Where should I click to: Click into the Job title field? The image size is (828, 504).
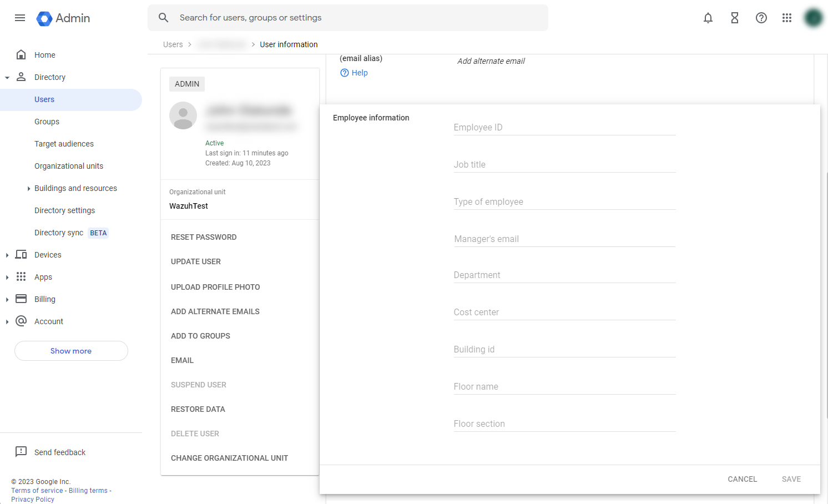coord(564,165)
